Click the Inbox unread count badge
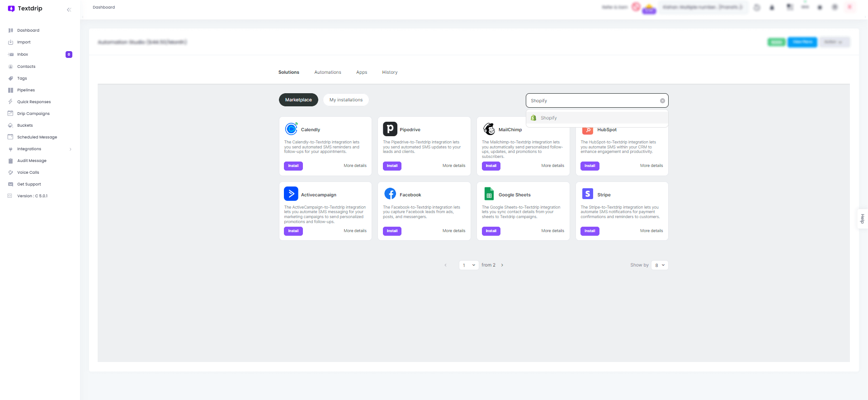 (69, 54)
